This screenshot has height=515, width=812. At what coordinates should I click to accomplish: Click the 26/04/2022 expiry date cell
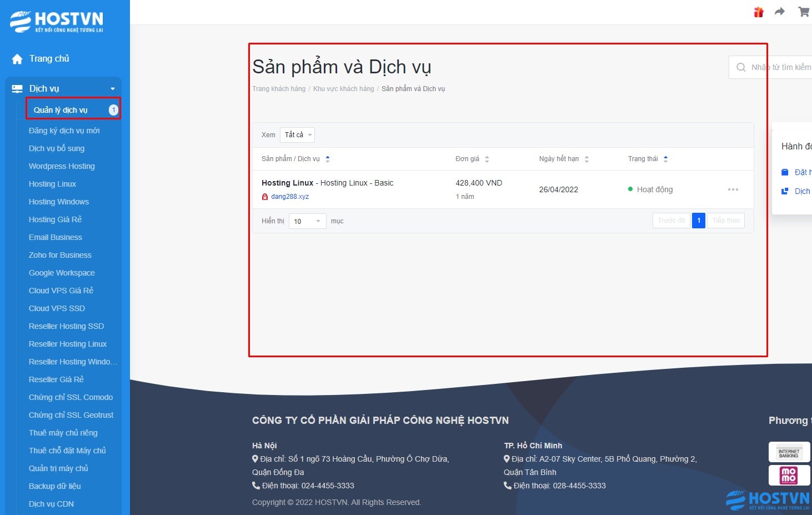(559, 189)
